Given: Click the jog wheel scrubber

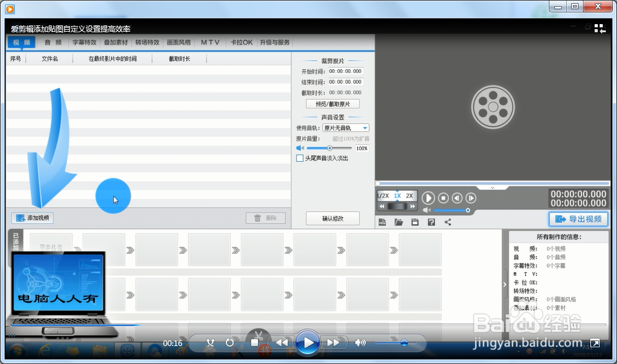Looking at the screenshot, I should pyautogui.click(x=397, y=206).
